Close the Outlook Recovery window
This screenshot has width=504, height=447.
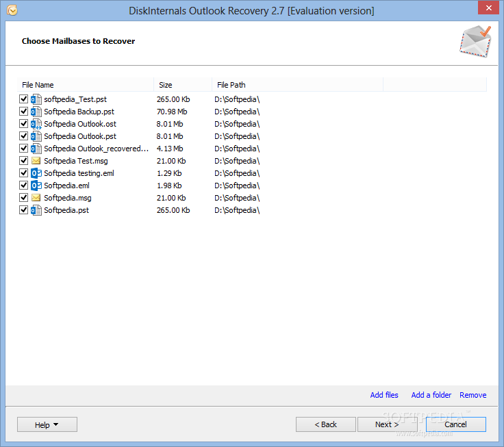488,8
